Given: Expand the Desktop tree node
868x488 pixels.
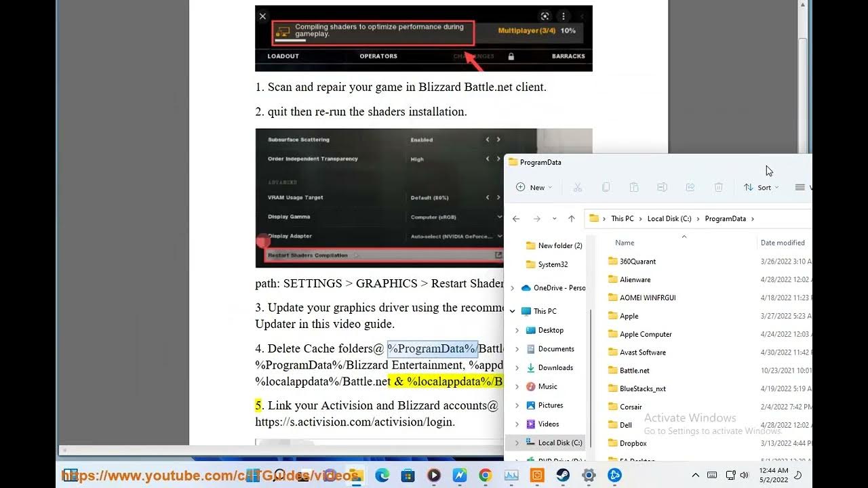Looking at the screenshot, I should click(x=517, y=330).
